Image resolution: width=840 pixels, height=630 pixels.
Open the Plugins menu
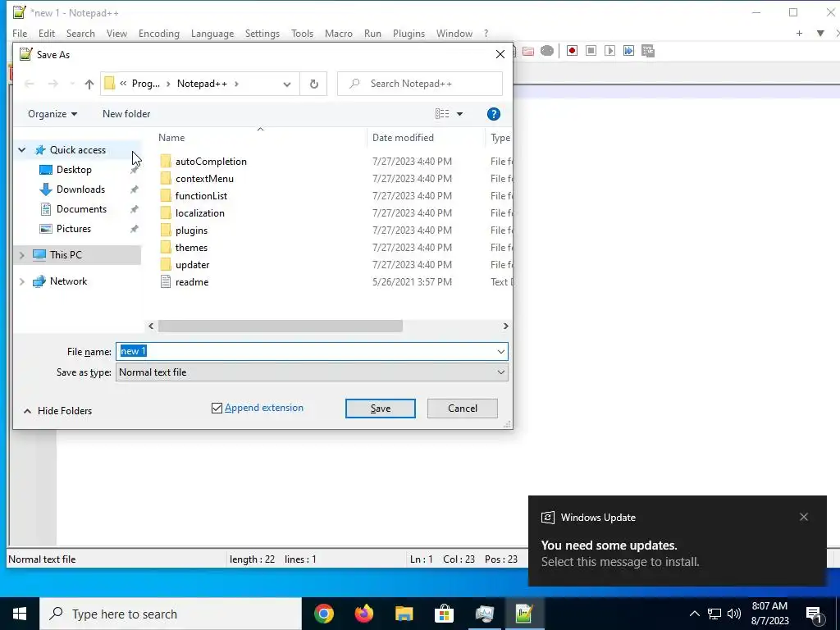[409, 33]
